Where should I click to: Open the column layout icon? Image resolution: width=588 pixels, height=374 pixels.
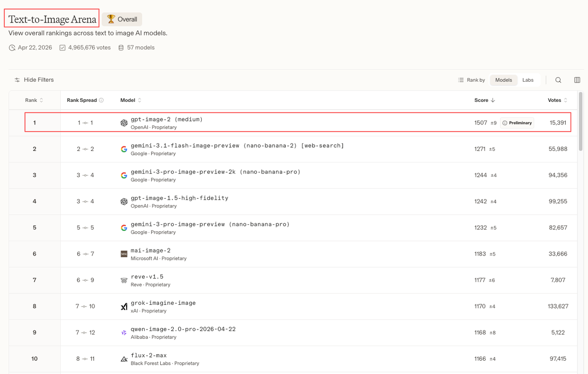click(577, 80)
